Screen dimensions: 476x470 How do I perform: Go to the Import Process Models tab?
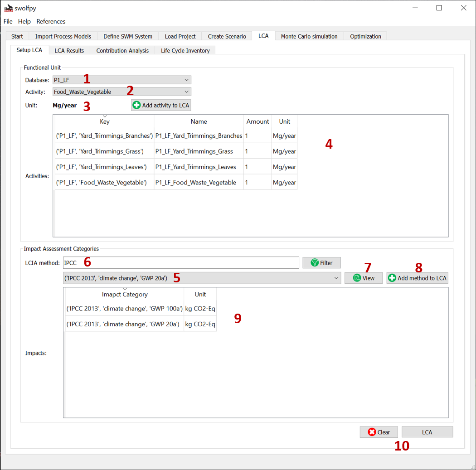[x=63, y=36]
